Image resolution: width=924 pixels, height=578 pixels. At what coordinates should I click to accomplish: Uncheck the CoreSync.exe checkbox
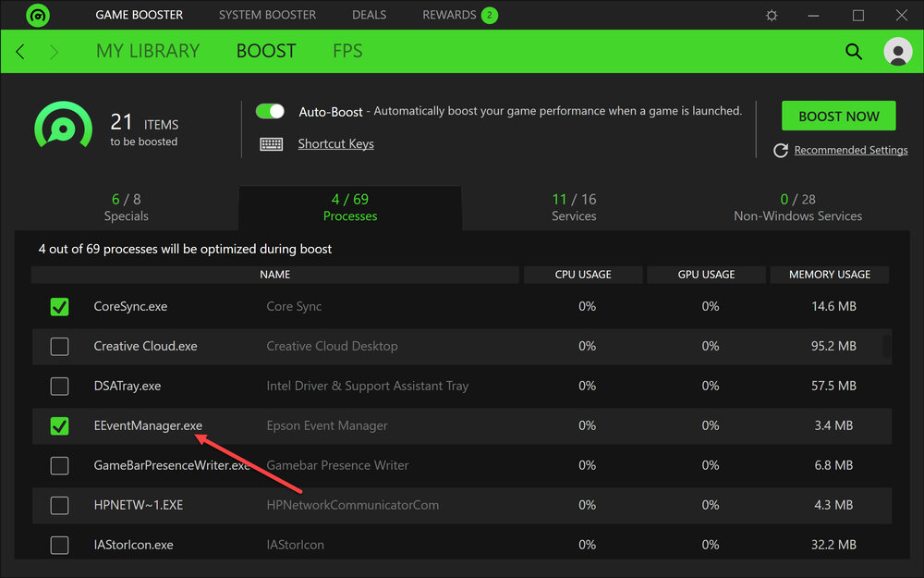coord(59,307)
